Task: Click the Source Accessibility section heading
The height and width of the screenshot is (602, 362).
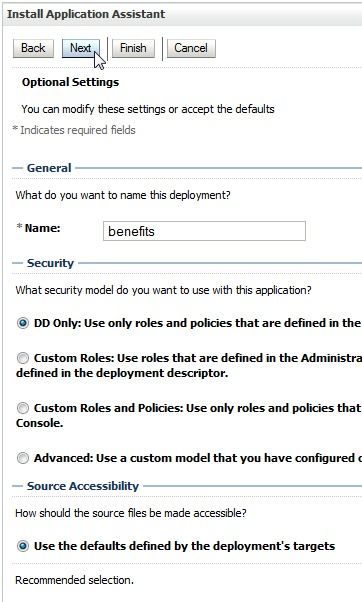Action: point(83,486)
